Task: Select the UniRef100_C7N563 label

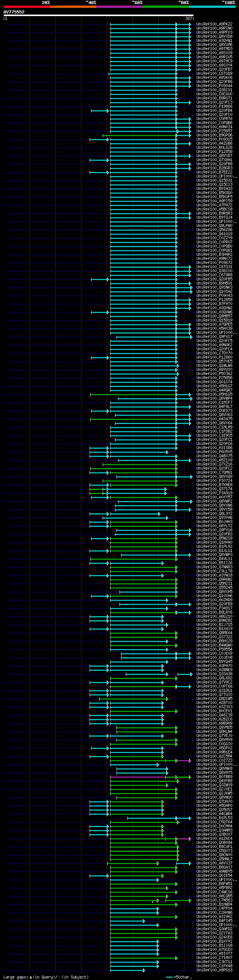Action: 215,900
